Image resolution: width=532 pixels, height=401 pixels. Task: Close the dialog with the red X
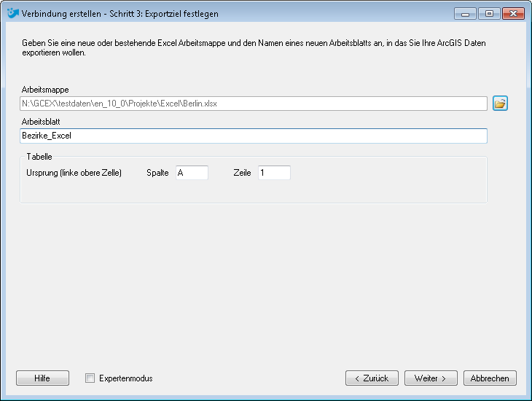513,14
